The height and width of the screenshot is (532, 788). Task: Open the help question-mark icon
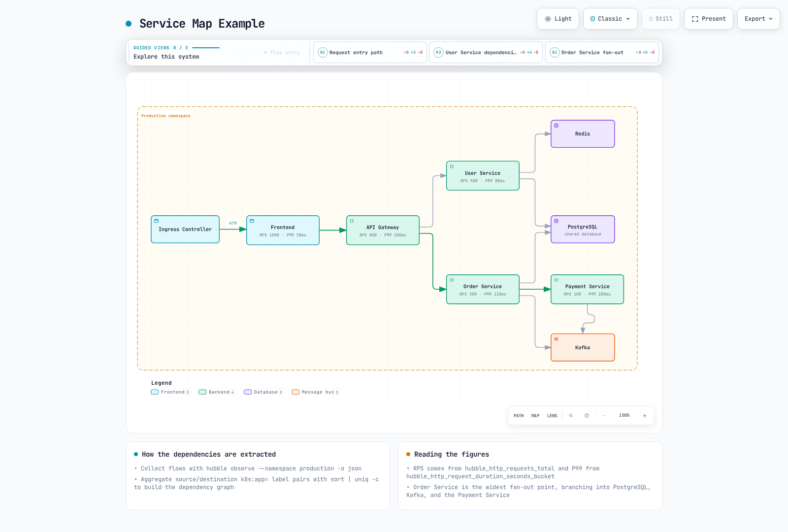[x=587, y=416]
